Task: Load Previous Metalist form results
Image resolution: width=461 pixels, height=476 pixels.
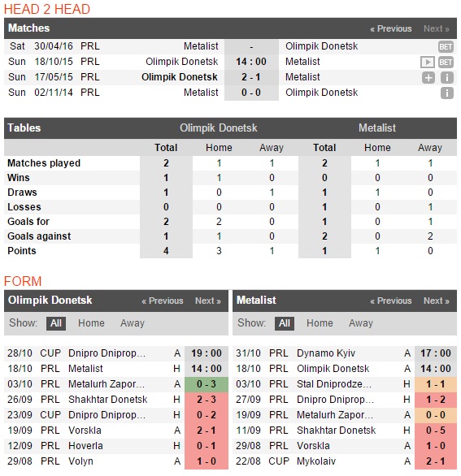Action: click(x=391, y=301)
